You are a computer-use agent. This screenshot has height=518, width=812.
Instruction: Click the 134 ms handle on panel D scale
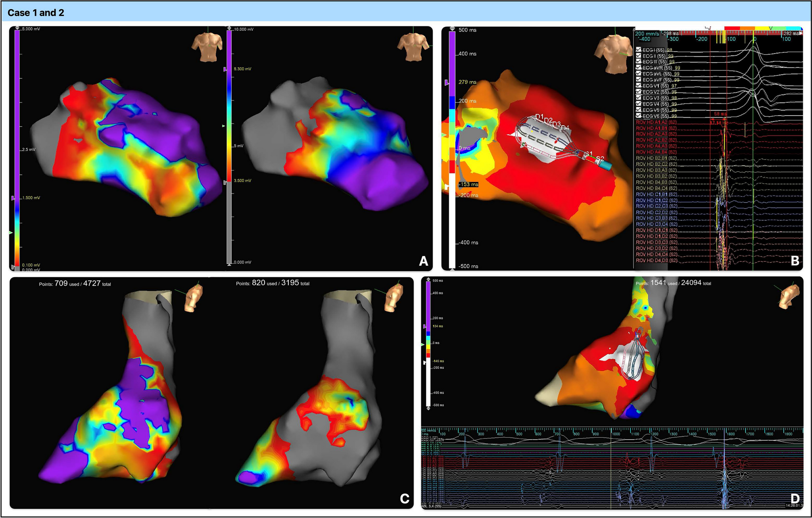pyautogui.click(x=425, y=326)
